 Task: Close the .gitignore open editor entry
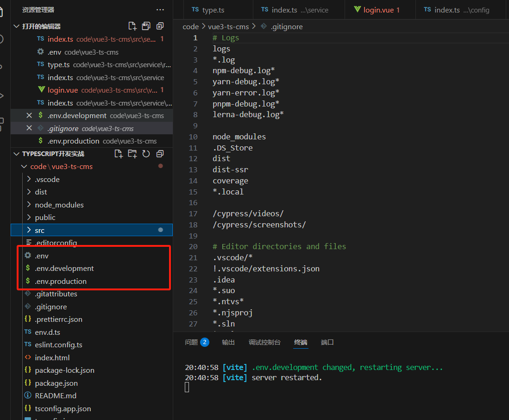tap(29, 128)
